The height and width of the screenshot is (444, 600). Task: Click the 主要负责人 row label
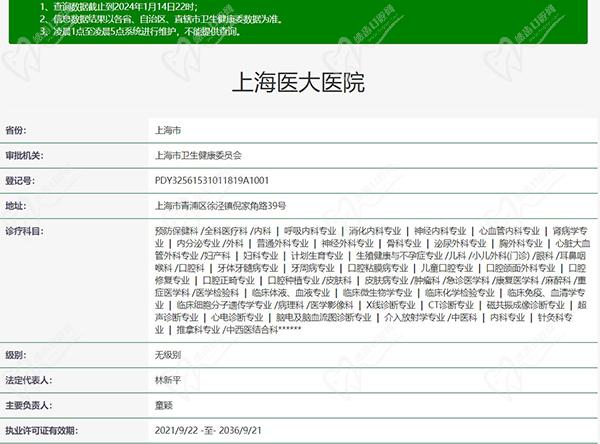point(28,406)
